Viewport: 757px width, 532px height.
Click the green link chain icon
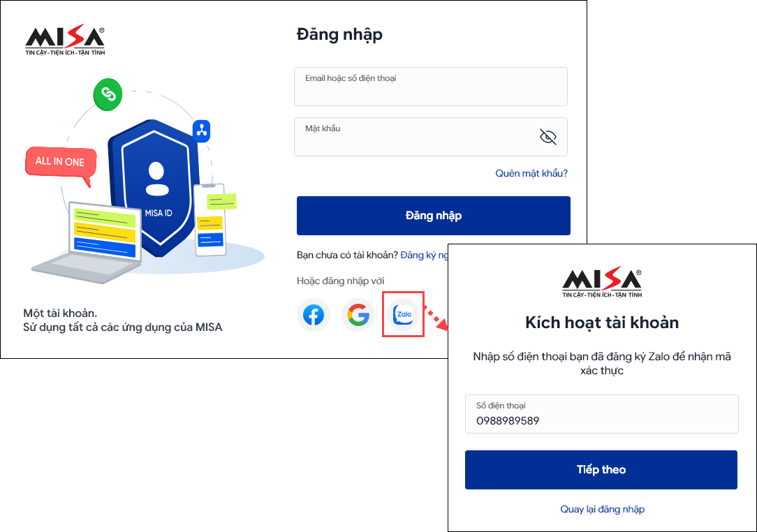[x=108, y=95]
